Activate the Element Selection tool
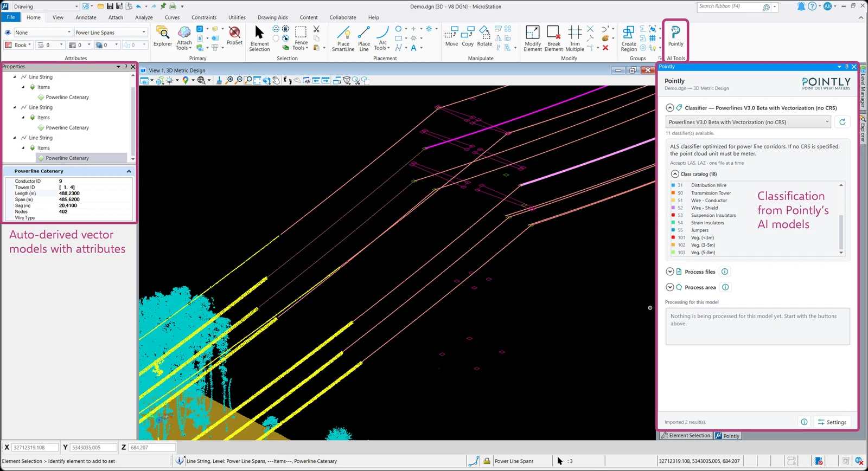 tap(259, 38)
